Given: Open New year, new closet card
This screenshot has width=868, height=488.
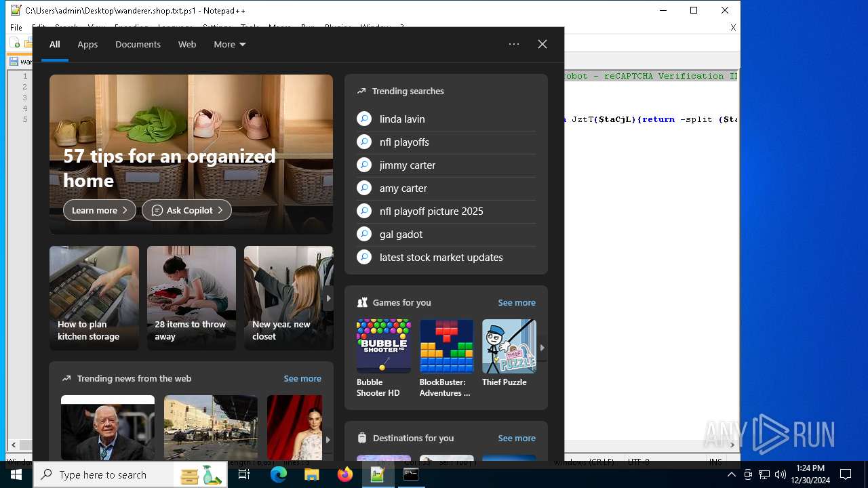Looking at the screenshot, I should tap(289, 298).
